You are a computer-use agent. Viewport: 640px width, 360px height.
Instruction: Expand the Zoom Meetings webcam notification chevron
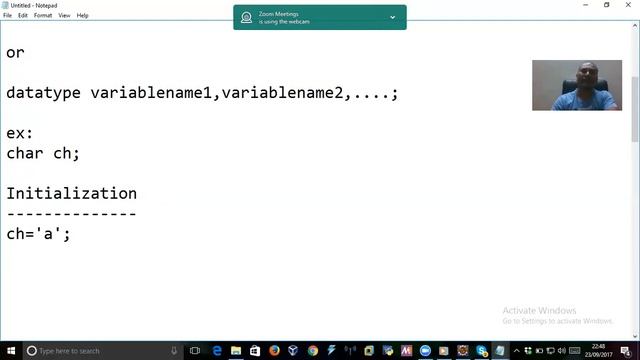point(392,18)
